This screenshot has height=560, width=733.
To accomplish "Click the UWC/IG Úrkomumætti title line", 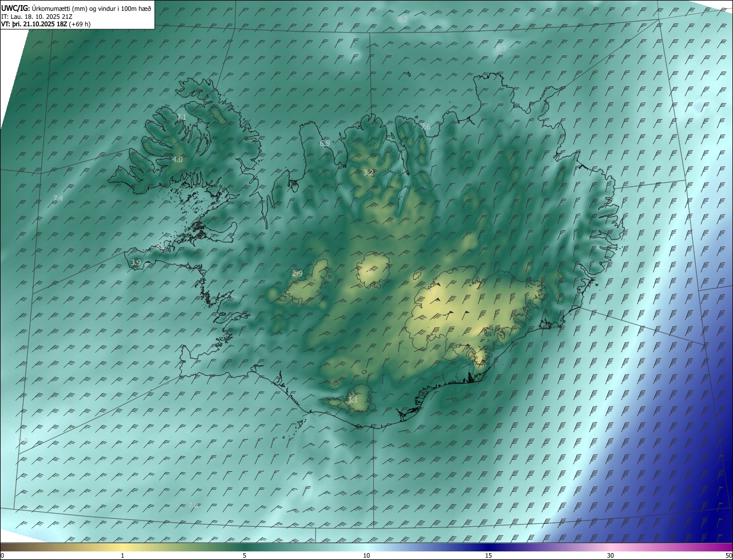I will point(76,9).
